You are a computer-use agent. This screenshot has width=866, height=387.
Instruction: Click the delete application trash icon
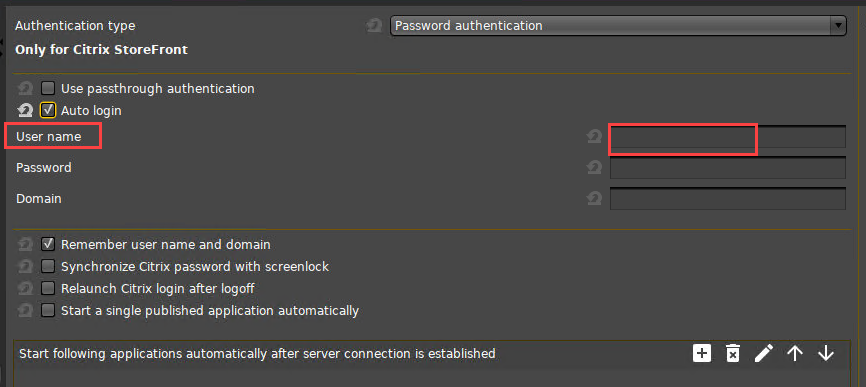click(732, 353)
